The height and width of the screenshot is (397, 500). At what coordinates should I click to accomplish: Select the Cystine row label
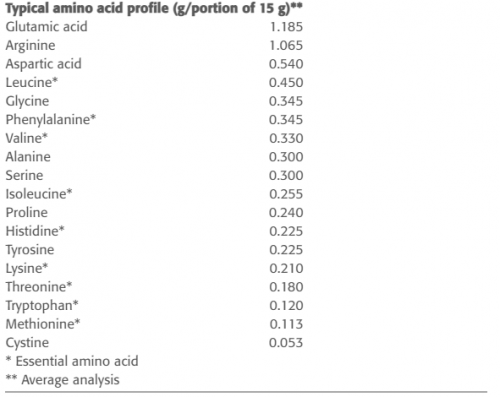(27, 343)
